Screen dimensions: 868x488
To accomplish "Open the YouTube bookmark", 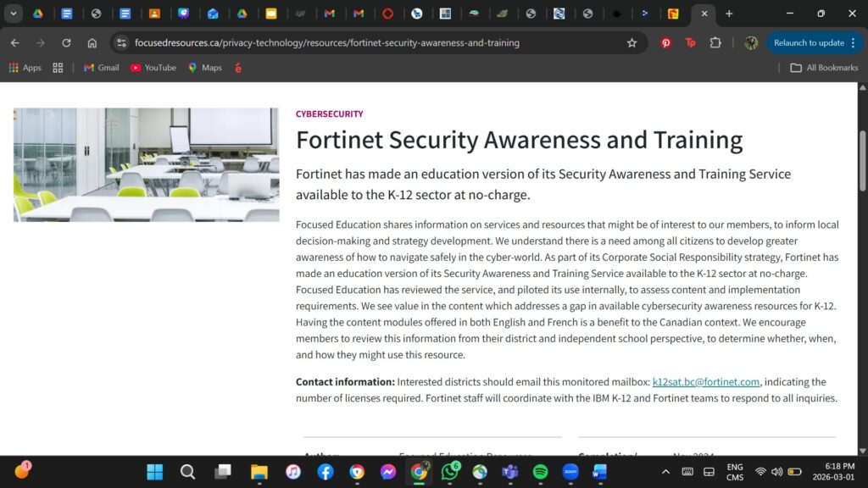I will pyautogui.click(x=153, y=68).
